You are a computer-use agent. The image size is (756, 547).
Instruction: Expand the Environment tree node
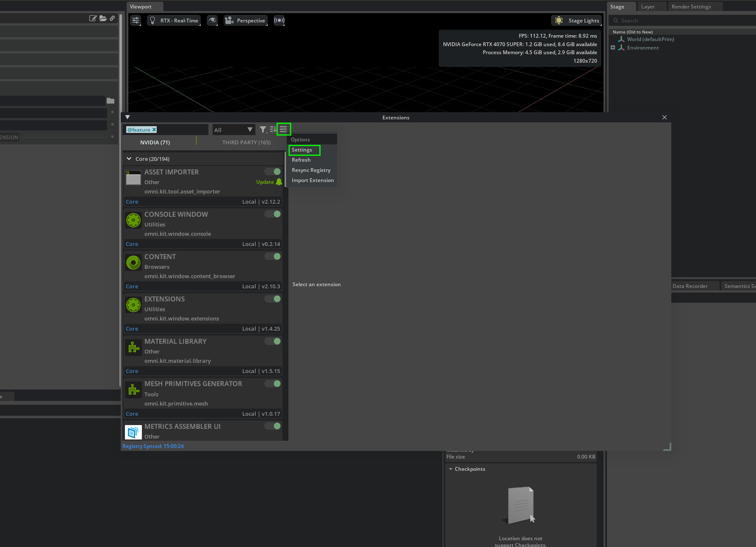613,47
